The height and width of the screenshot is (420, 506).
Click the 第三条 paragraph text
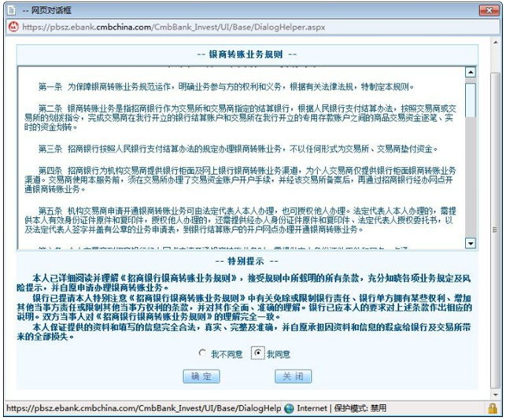tap(238, 149)
